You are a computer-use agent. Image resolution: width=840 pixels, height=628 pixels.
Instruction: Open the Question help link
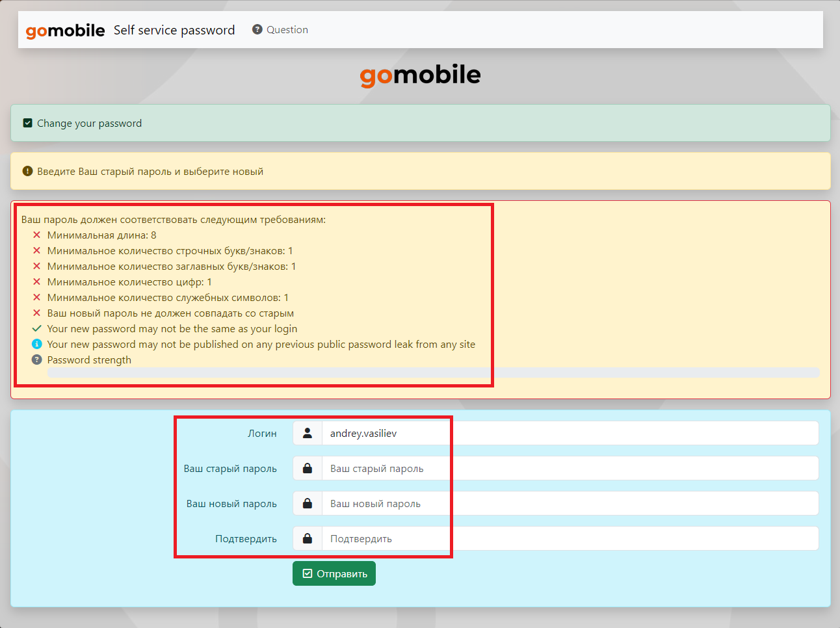tap(280, 30)
